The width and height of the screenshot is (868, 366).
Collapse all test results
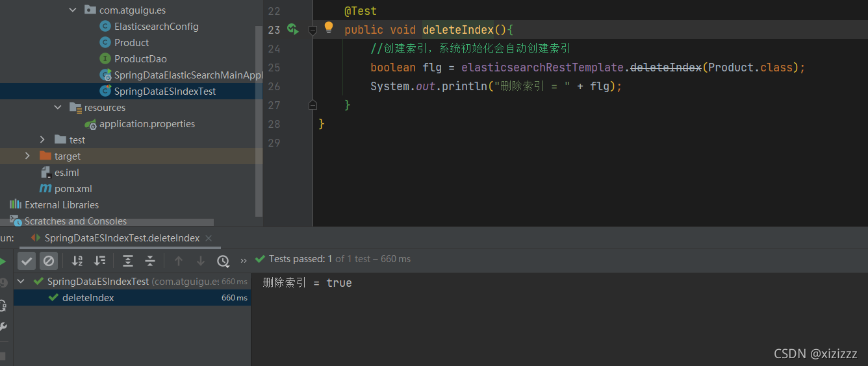[150, 261]
